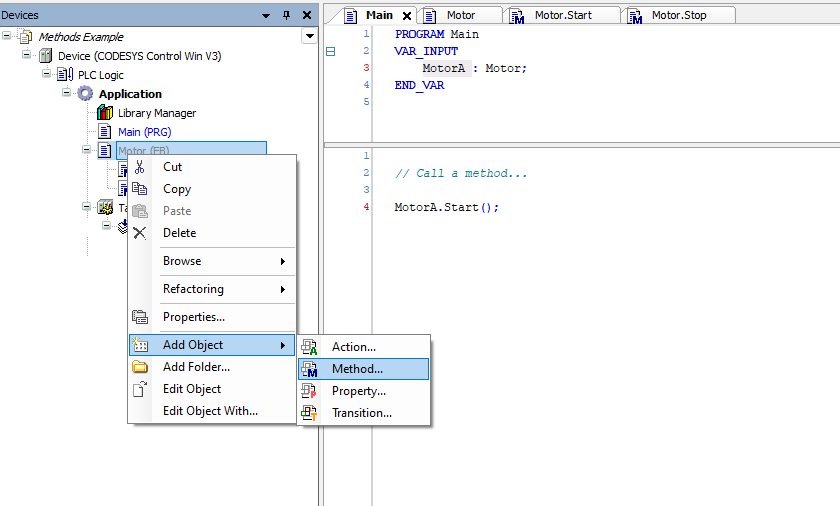Collapse the Device tree node
The height and width of the screenshot is (506, 840).
(26, 54)
